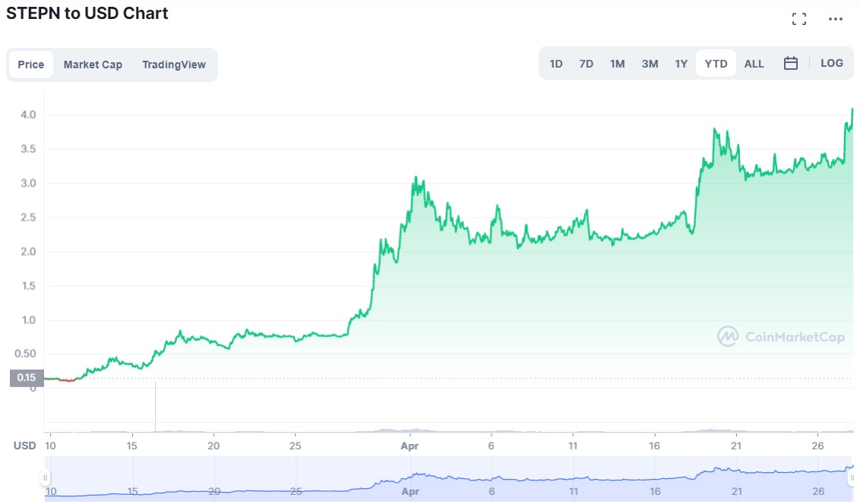Open the TradingView chart tab
This screenshot has height=504, width=860.
click(x=174, y=65)
